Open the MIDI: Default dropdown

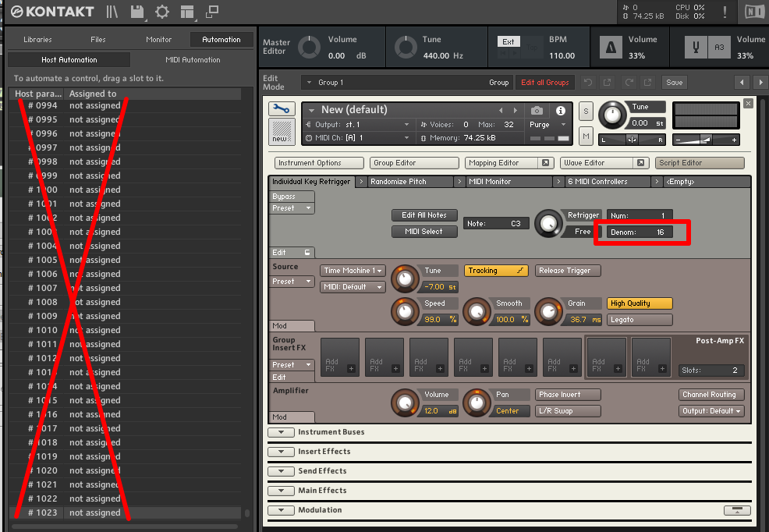(353, 287)
